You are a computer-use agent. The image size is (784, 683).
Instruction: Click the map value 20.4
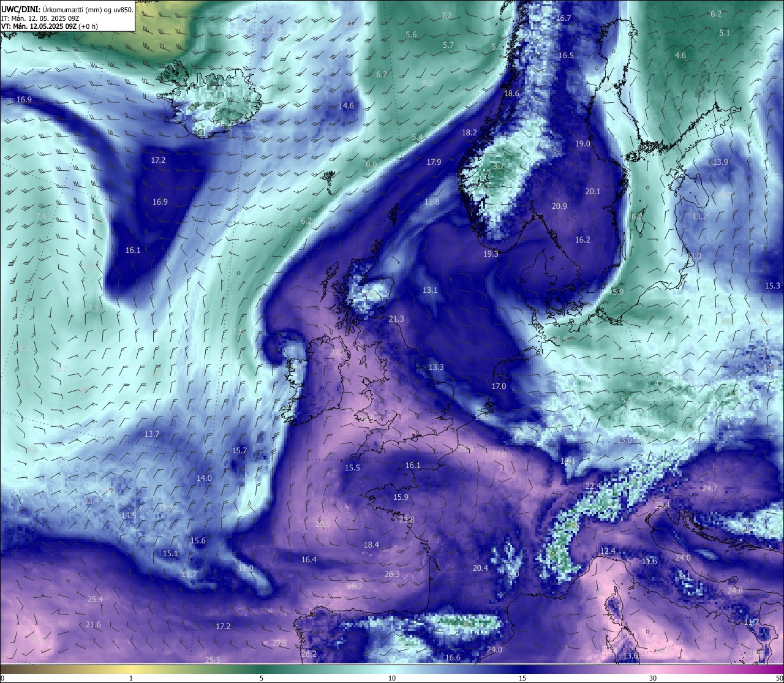[480, 568]
